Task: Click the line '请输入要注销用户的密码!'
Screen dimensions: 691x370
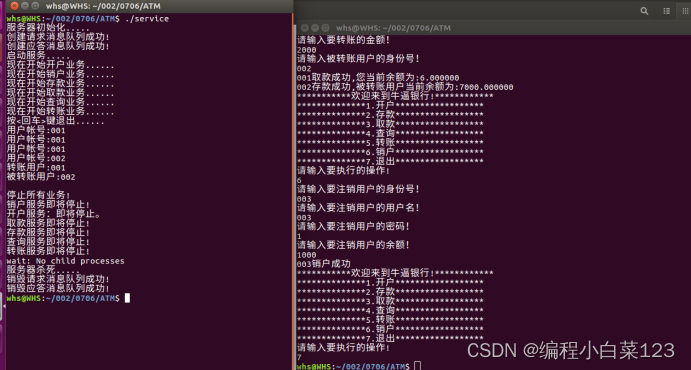Action: click(x=353, y=226)
